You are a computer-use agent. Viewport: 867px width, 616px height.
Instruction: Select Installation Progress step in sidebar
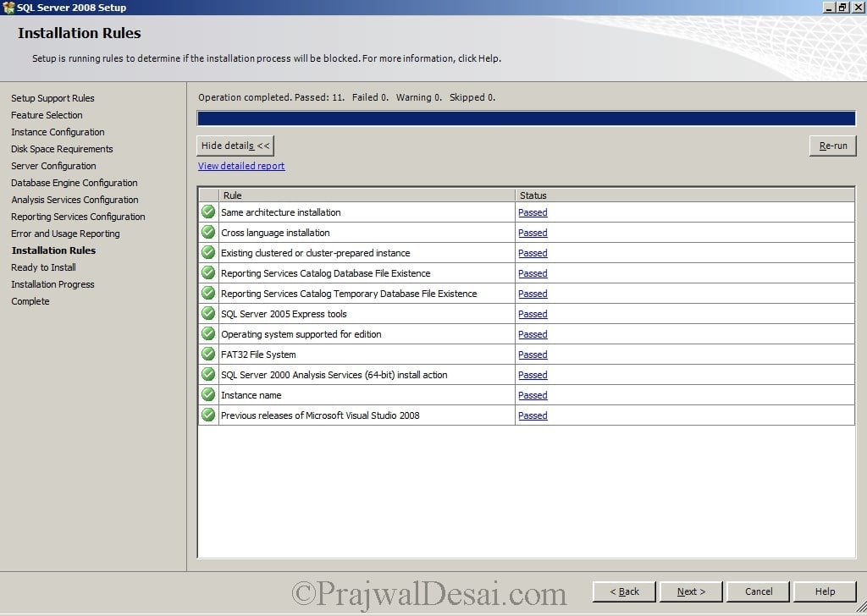[52, 284]
